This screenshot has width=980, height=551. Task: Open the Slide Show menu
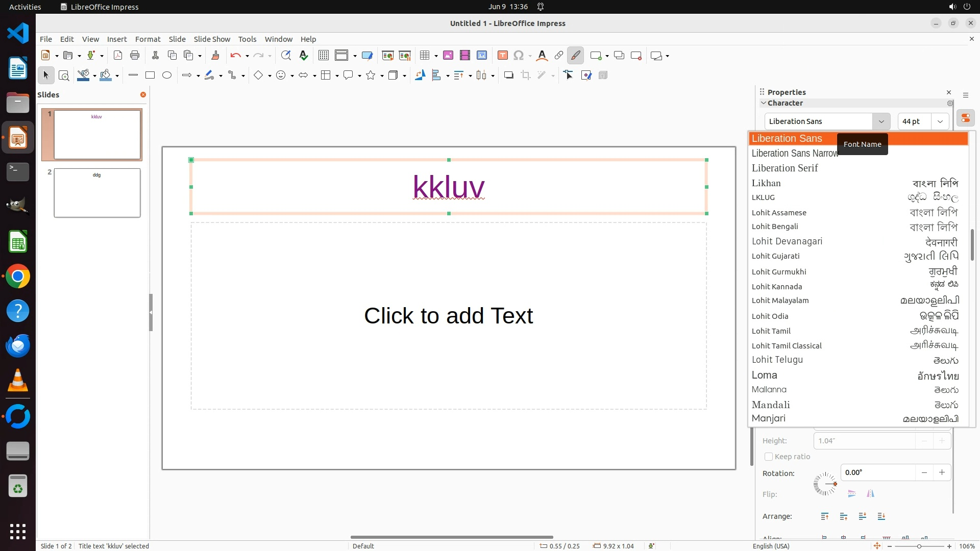(212, 39)
